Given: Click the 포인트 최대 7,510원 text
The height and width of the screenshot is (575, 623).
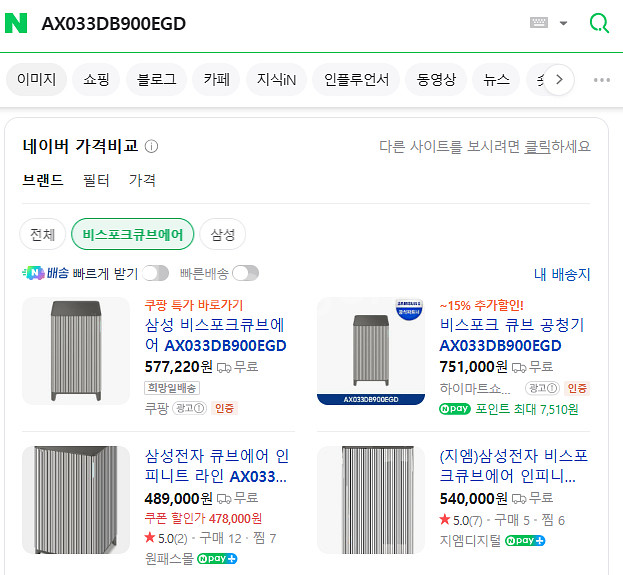Looking at the screenshot, I should point(527,409).
